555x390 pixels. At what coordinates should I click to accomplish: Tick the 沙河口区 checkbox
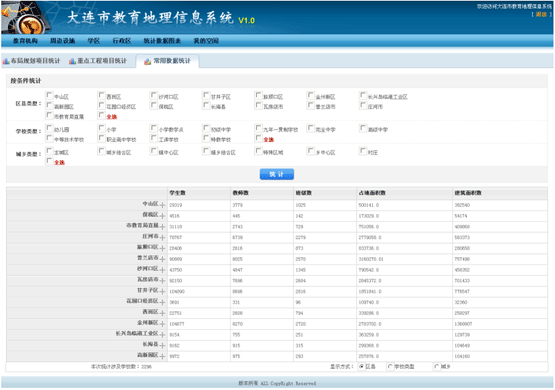pos(154,95)
